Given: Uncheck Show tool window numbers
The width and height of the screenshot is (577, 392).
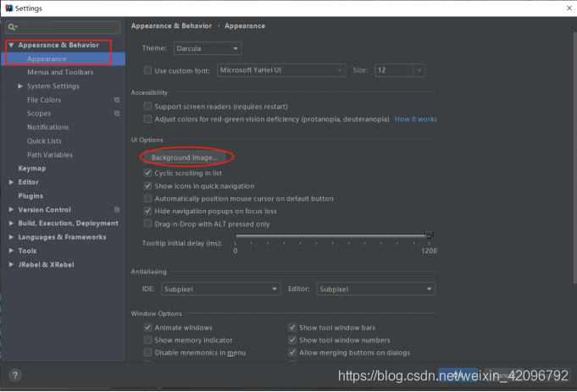Looking at the screenshot, I should pyautogui.click(x=292, y=340).
